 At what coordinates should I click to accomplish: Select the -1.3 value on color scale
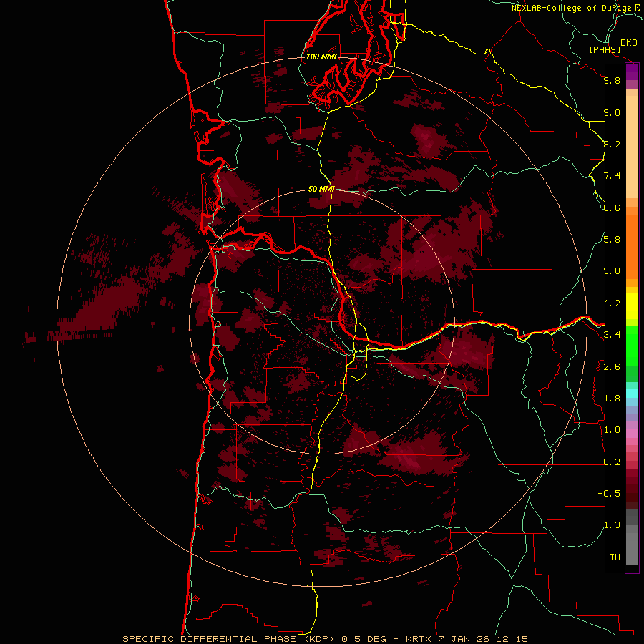click(x=609, y=525)
